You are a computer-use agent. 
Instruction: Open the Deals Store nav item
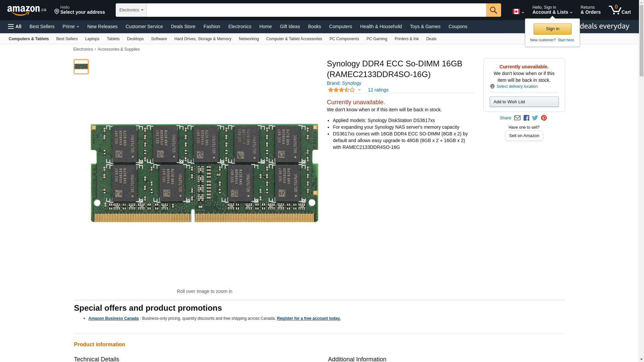click(183, 26)
